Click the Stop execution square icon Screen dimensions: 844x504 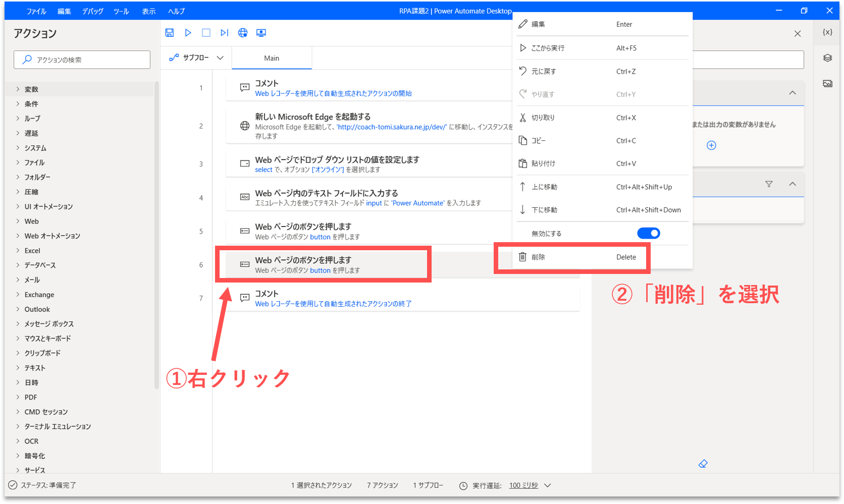(206, 33)
